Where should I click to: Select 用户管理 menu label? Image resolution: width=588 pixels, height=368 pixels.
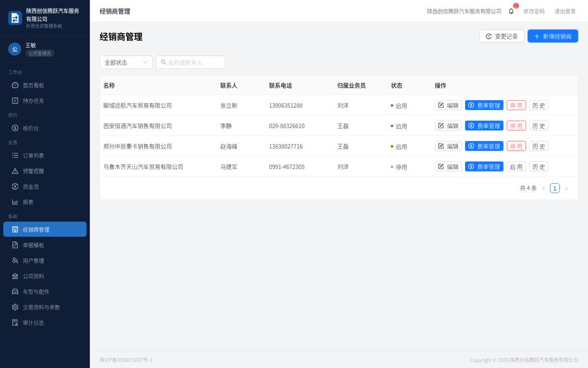click(34, 261)
